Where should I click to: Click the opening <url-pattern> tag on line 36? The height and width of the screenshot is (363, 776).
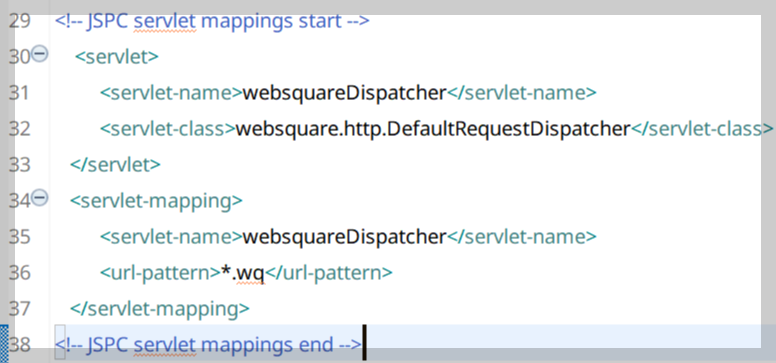[159, 273]
